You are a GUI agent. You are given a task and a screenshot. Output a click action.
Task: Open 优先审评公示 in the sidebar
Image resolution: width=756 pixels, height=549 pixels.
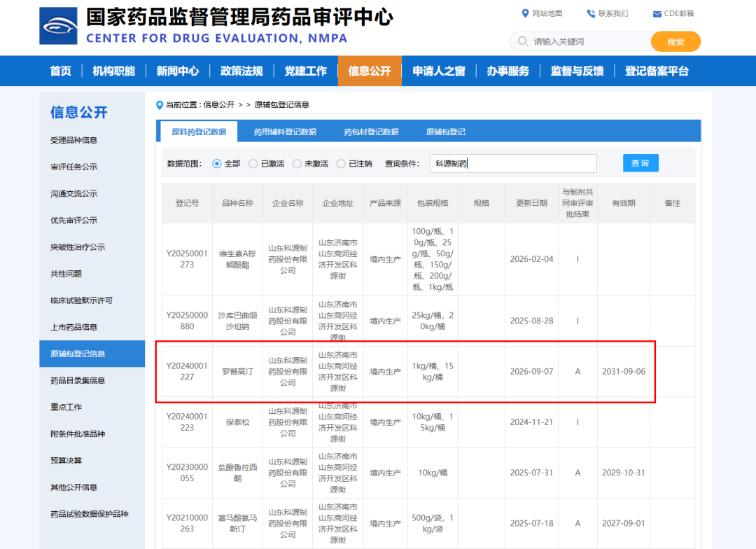coord(73,221)
